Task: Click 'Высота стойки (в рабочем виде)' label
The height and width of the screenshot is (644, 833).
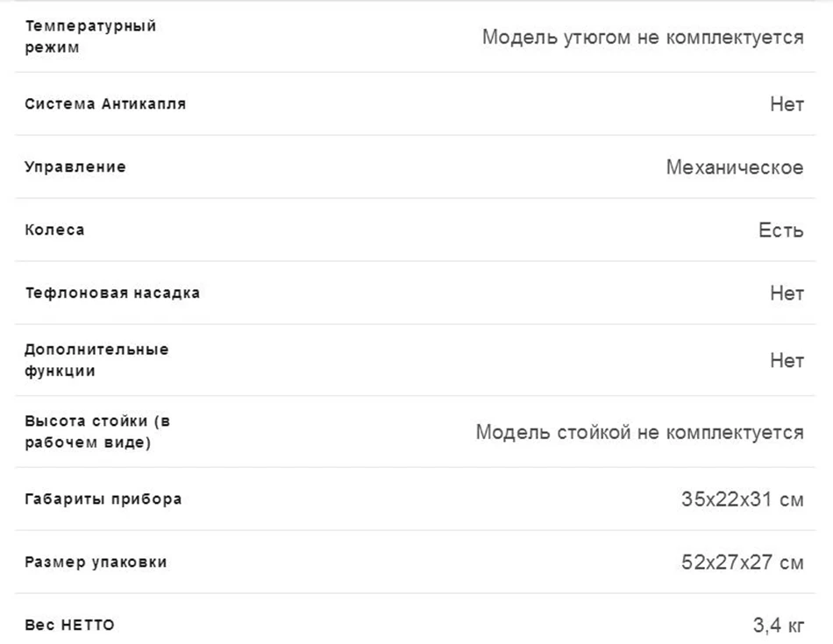Action: [x=97, y=432]
